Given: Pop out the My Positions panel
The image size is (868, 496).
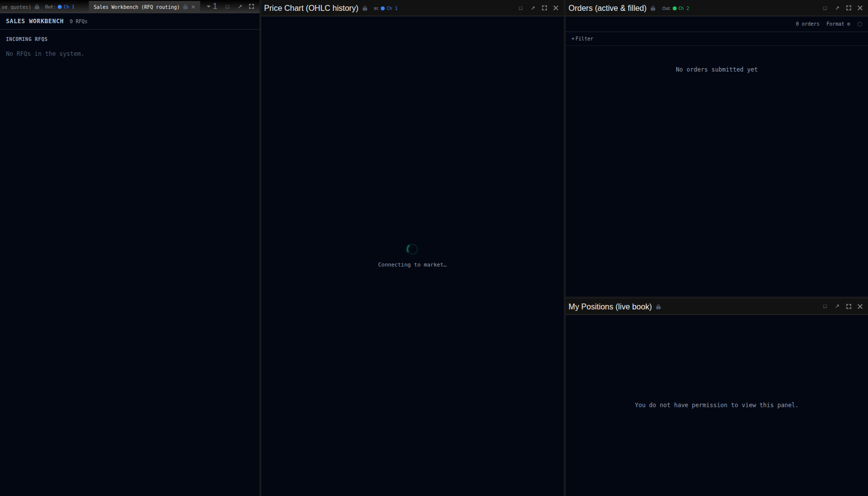Looking at the screenshot, I should pyautogui.click(x=837, y=306).
